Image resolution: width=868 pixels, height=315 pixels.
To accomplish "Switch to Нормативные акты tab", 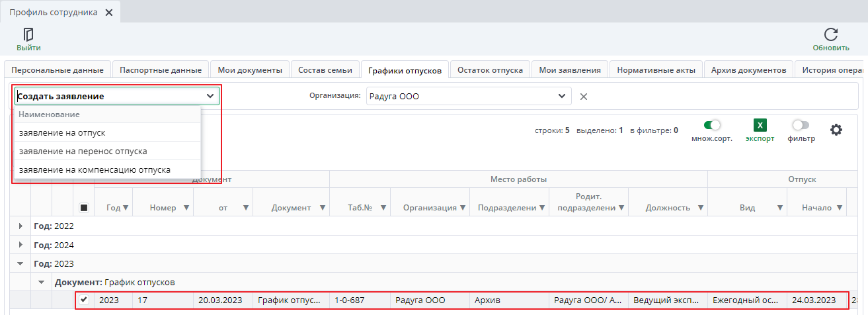I will click(x=656, y=69).
